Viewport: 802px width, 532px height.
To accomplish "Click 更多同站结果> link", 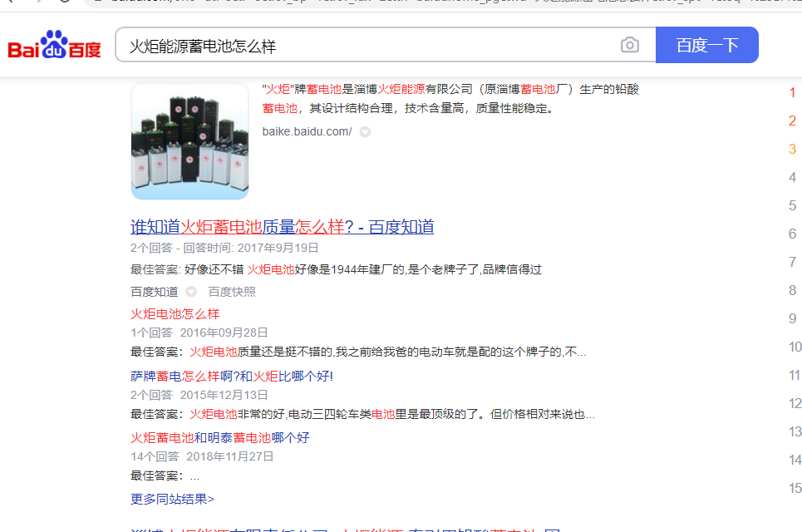I will [x=172, y=499].
